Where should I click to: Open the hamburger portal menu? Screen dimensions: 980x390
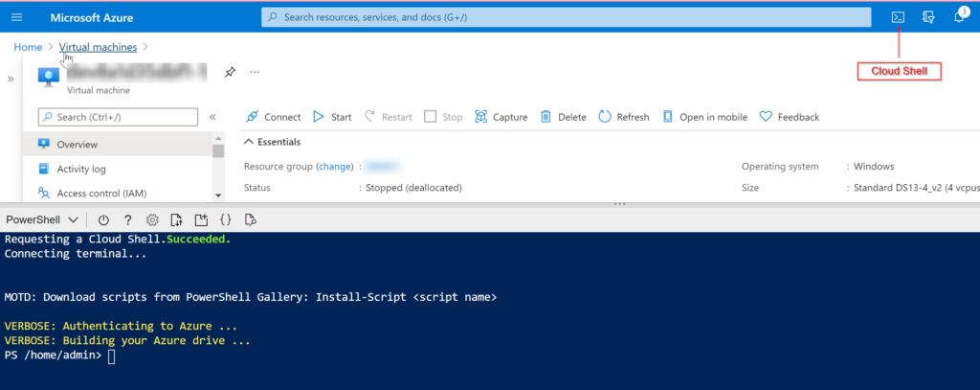(17, 17)
